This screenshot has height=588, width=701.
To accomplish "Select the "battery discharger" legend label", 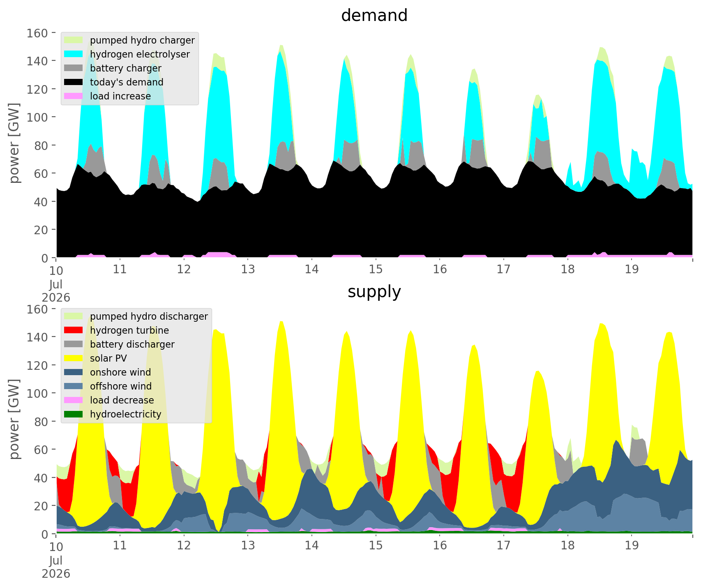I will pyautogui.click(x=132, y=345).
